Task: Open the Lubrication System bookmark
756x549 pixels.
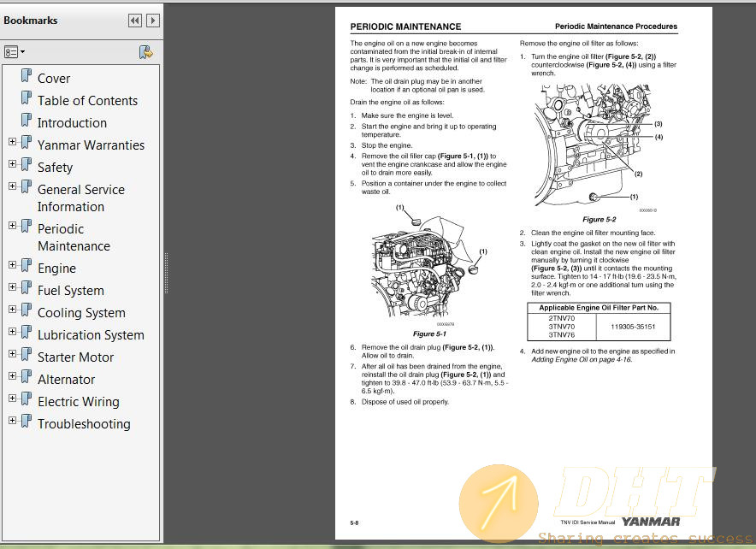Action: pos(92,335)
